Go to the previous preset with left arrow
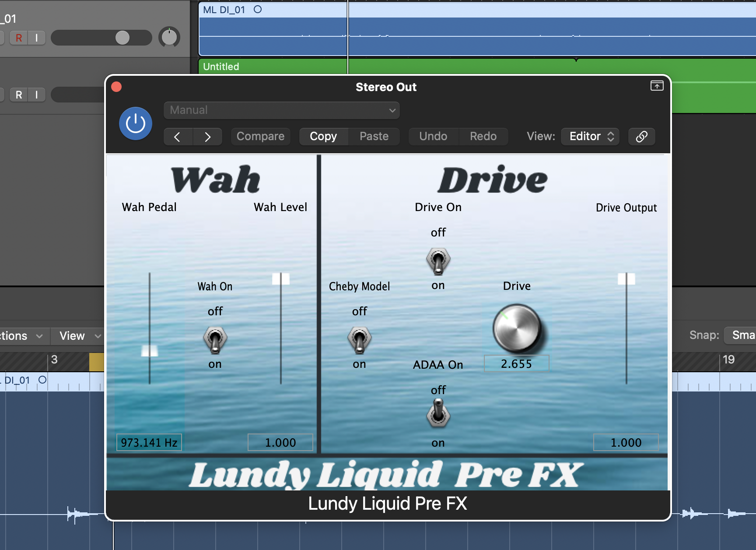The image size is (756, 550). pyautogui.click(x=178, y=137)
